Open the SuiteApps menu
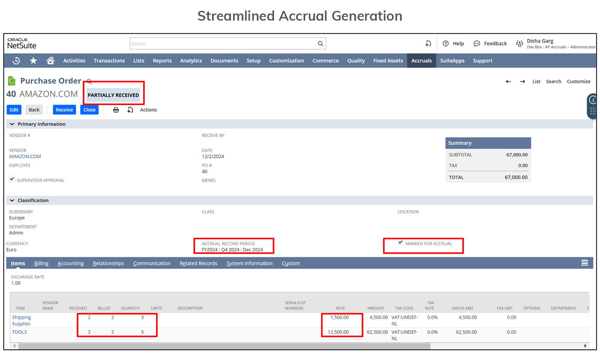This screenshot has width=600, height=364. point(452,61)
